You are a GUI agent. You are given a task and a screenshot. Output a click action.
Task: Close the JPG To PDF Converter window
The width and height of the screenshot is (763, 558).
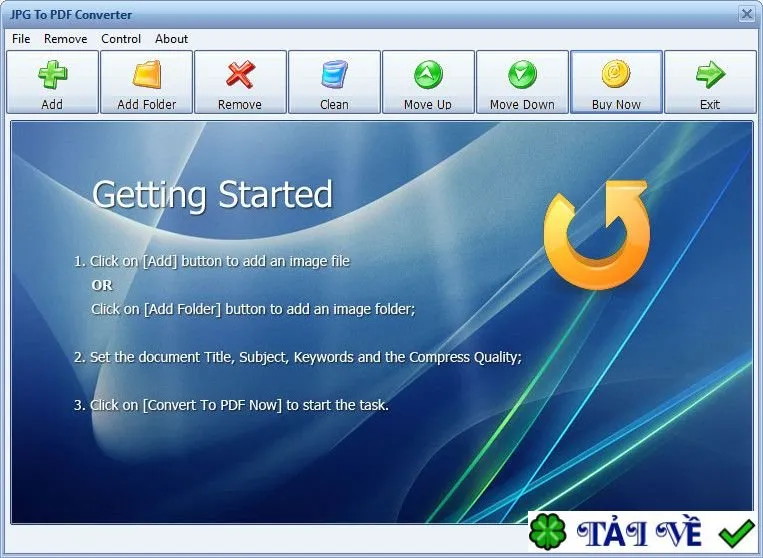[746, 14]
